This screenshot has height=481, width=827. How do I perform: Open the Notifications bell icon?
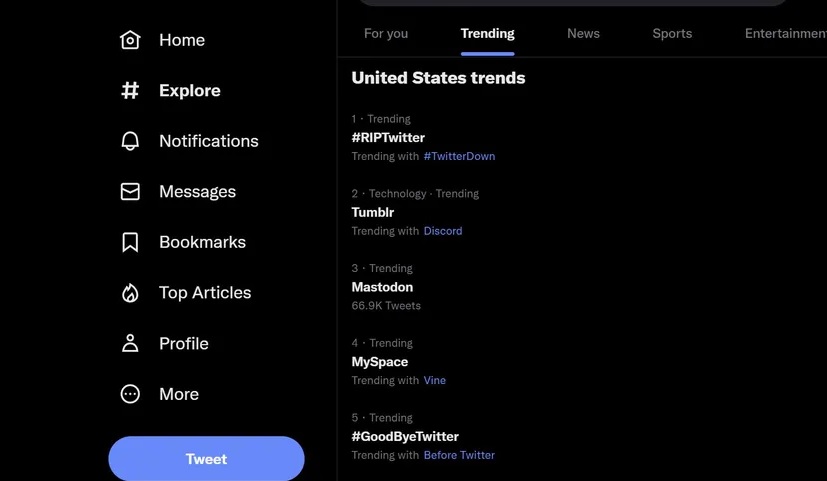tap(130, 141)
